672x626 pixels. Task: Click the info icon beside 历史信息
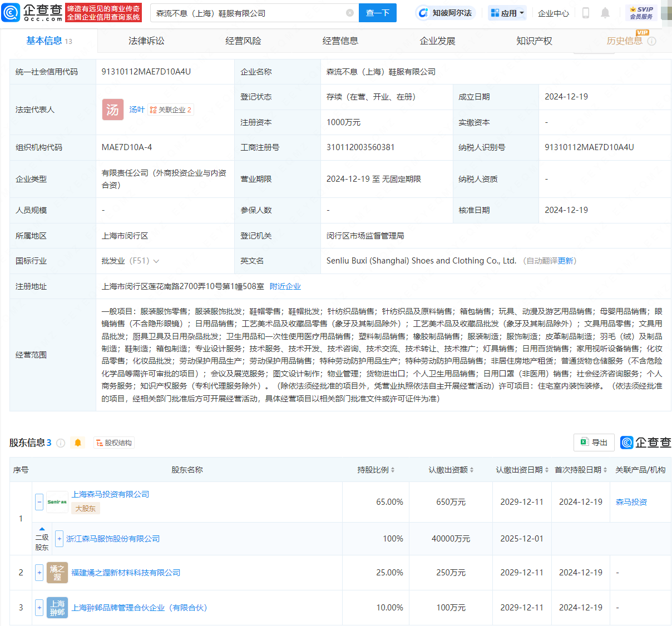click(x=652, y=41)
